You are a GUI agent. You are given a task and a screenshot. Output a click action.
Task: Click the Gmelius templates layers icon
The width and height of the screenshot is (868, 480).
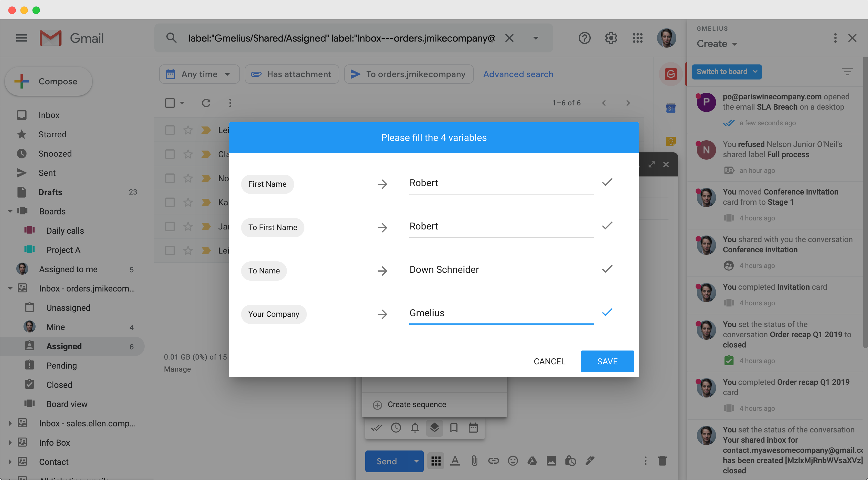[x=434, y=428]
